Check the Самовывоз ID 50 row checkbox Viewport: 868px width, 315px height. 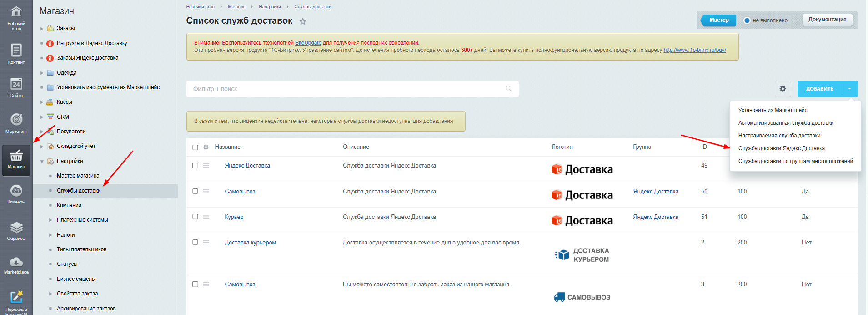(x=195, y=191)
